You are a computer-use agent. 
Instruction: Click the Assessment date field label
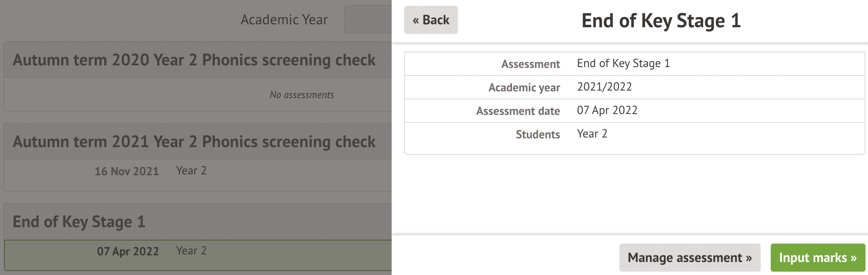[x=518, y=111]
